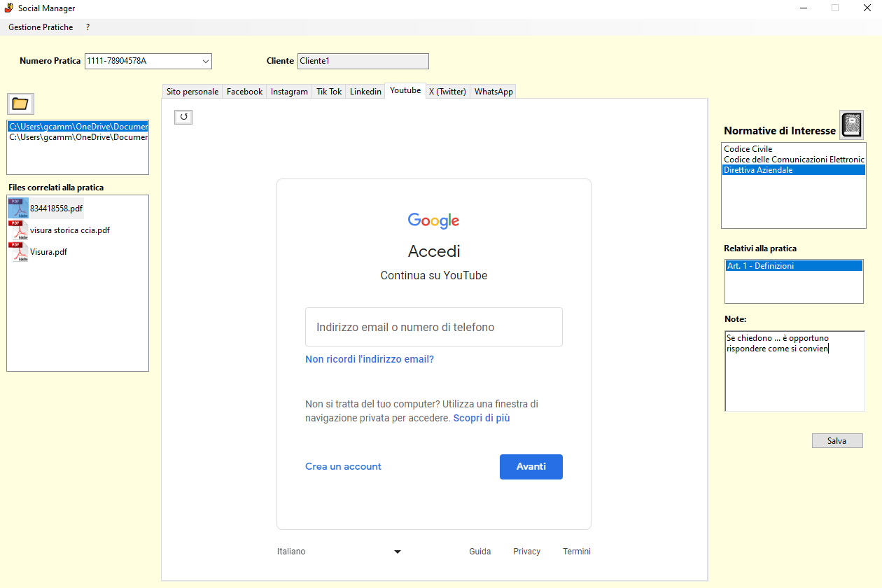The width and height of the screenshot is (882, 588).
Task: Switch to the Tik Tok tab
Action: [329, 92]
